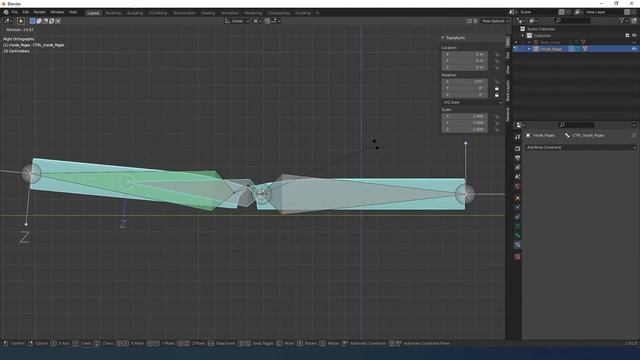Click the outliner search field
Viewport: 640px width, 360px height.
click(x=573, y=20)
